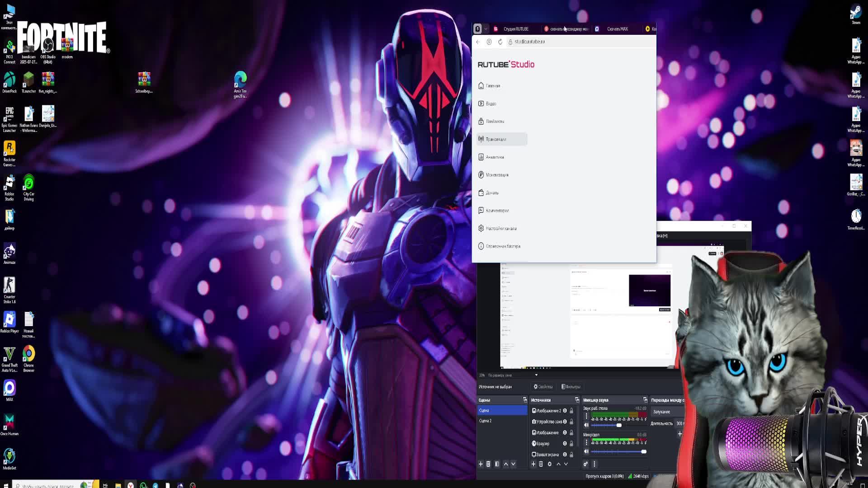Open Настройки канала in RUTUBE Studio sidebar

tap(501, 229)
